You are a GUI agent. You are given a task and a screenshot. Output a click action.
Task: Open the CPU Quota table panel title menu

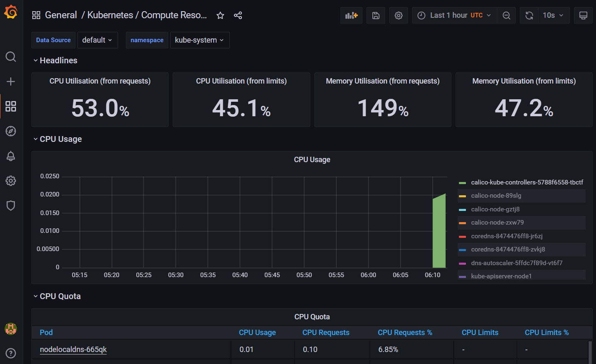pyautogui.click(x=312, y=317)
